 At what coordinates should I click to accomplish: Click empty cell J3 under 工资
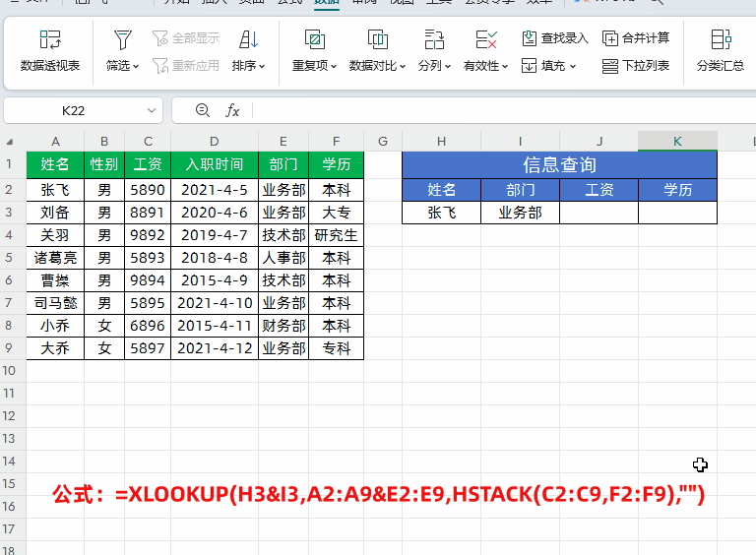coord(598,213)
